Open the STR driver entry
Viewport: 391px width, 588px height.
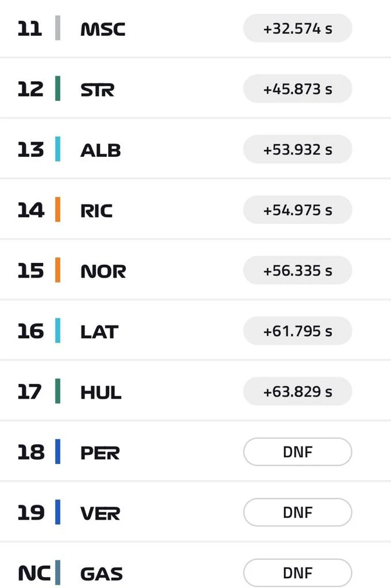[195, 88]
